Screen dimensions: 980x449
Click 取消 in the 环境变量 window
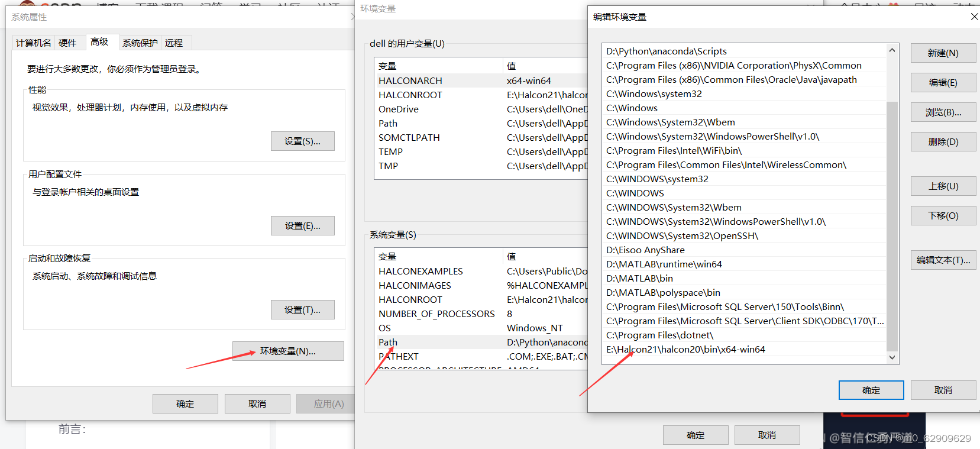click(x=767, y=435)
